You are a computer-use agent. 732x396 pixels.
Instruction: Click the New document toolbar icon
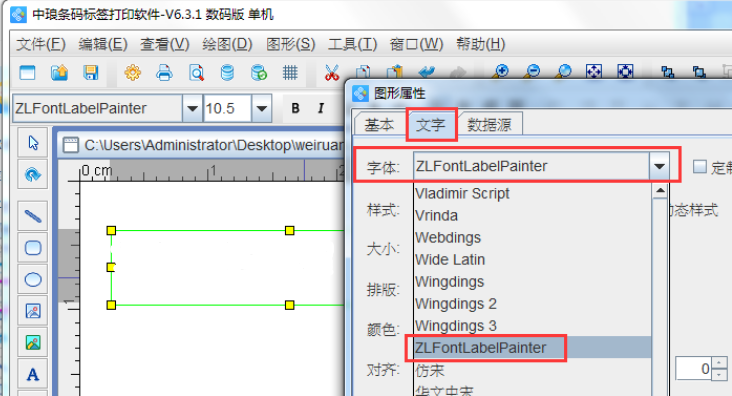point(27,73)
